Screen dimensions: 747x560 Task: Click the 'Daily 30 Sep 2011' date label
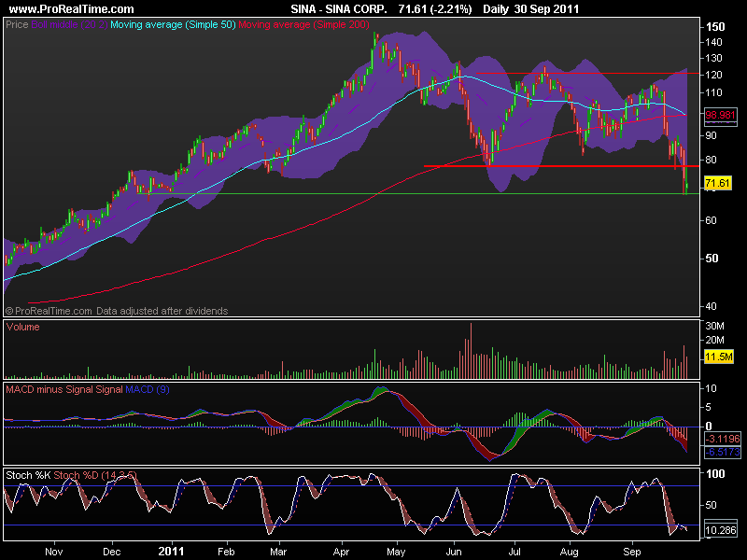pyautogui.click(x=530, y=8)
